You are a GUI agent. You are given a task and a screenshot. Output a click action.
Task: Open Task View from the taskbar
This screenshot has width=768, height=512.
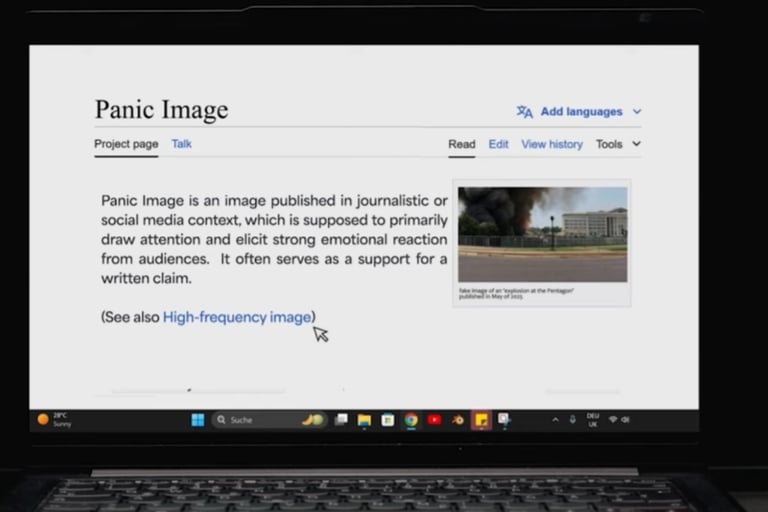click(341, 419)
